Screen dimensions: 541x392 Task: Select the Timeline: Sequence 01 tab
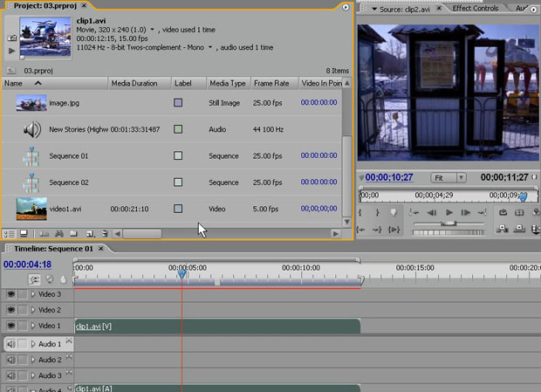click(x=53, y=249)
